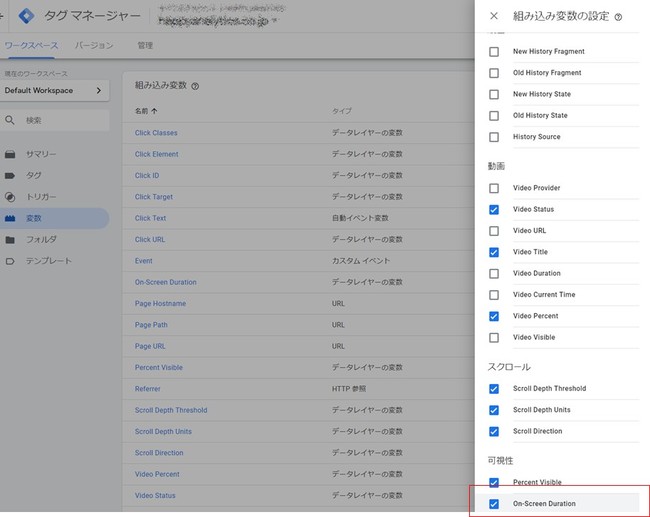Click the search magnifier icon in sidebar

tap(10, 120)
